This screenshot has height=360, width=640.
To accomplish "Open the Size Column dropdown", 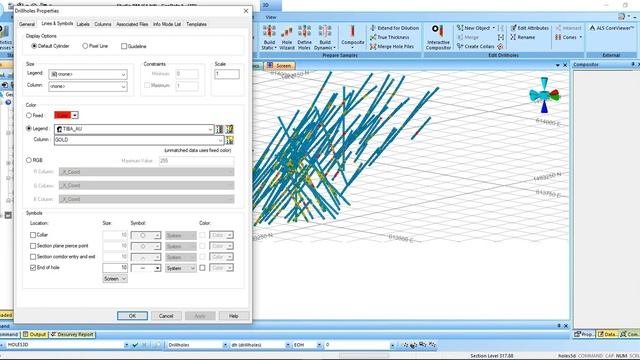I will [x=88, y=87].
